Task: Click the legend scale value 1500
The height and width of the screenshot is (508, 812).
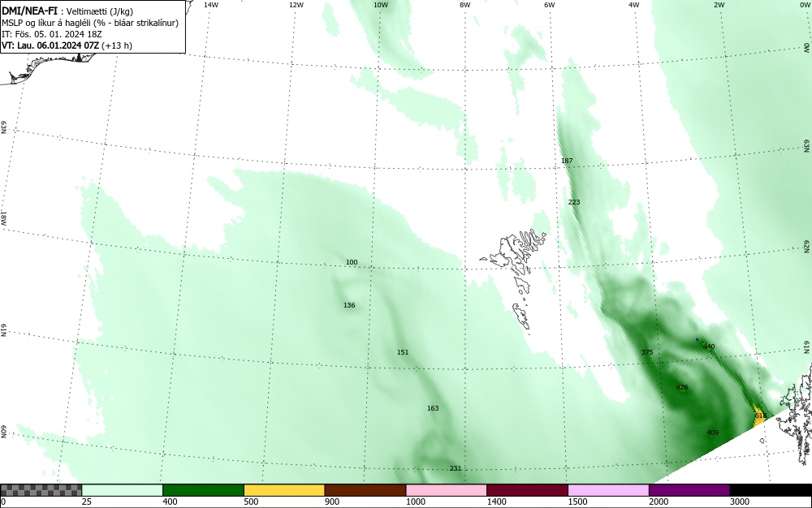Action: (x=577, y=502)
